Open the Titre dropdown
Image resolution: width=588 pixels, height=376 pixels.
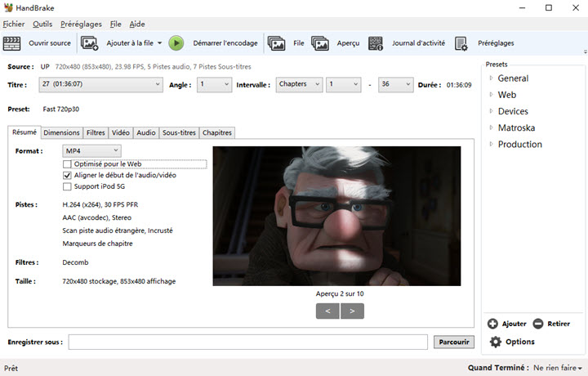click(x=101, y=84)
